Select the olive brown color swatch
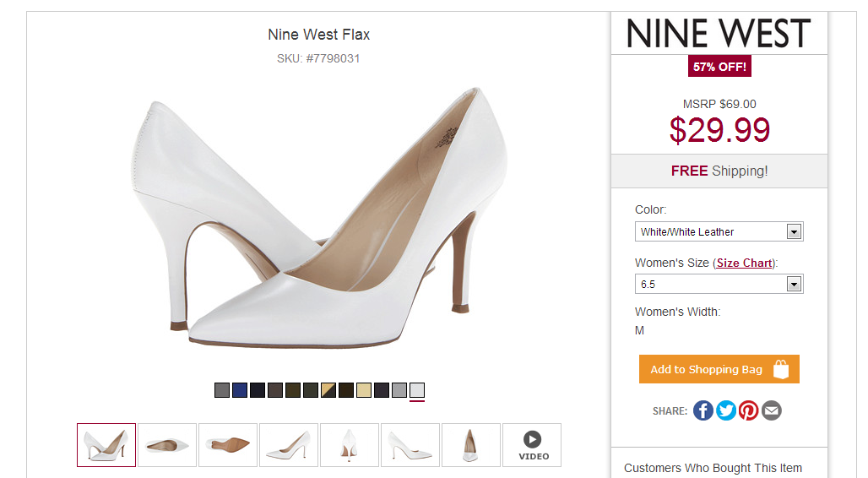Image resolution: width=868 pixels, height=478 pixels. [293, 390]
